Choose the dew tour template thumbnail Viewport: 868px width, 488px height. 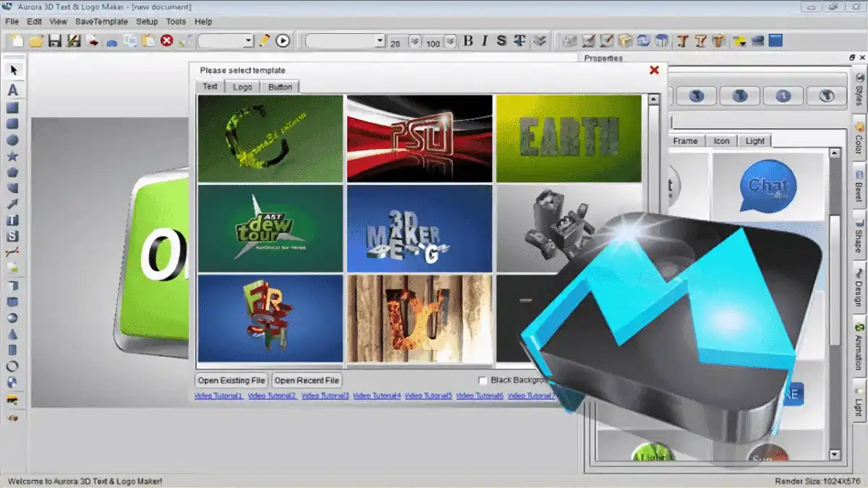[271, 228]
